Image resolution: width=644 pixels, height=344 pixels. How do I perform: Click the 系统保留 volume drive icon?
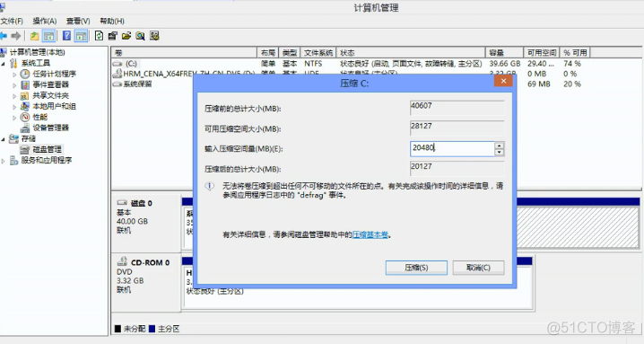[x=117, y=84]
